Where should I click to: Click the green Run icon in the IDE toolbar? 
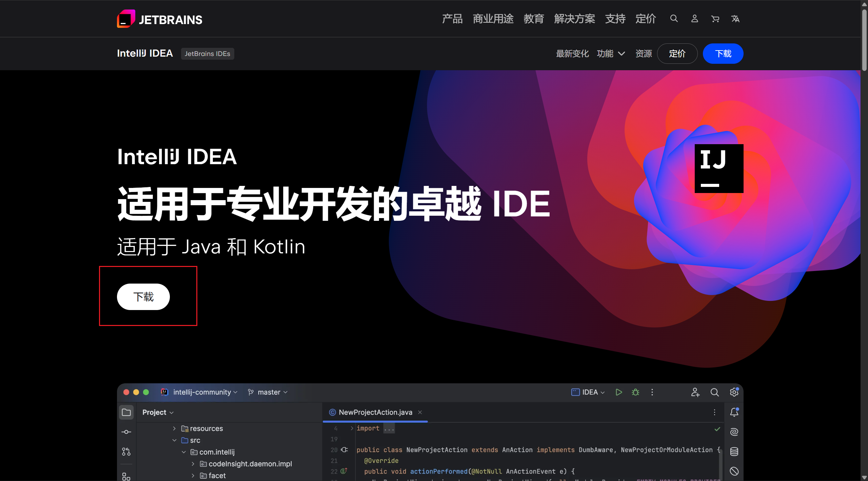619,392
